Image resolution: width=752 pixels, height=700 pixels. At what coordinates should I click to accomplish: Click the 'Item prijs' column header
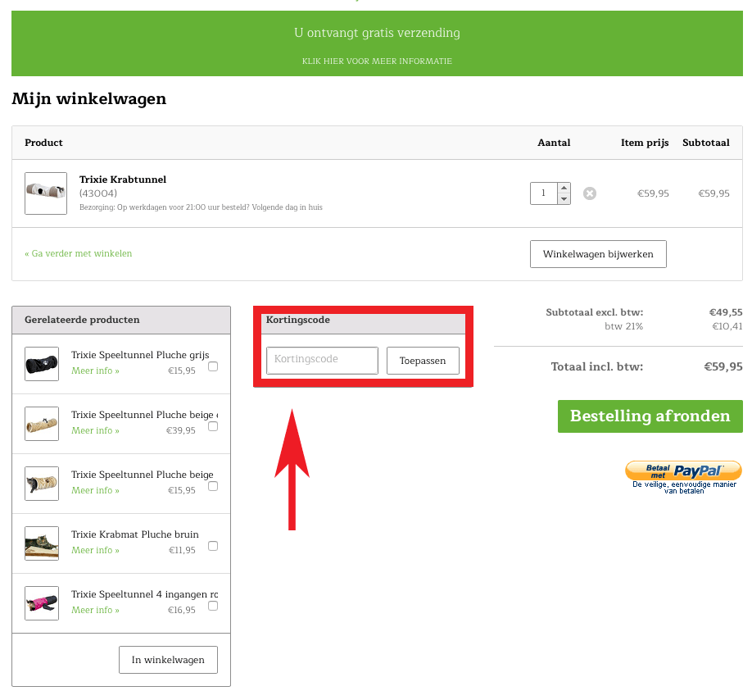coord(645,143)
